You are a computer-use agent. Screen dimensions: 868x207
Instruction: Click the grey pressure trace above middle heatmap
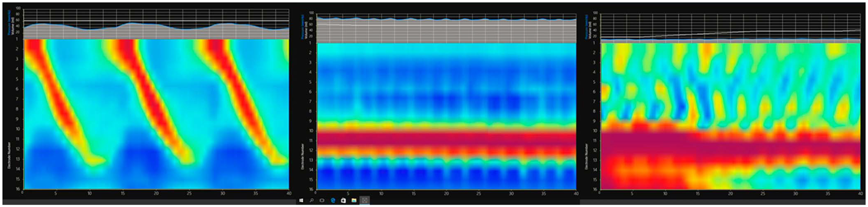point(447,31)
